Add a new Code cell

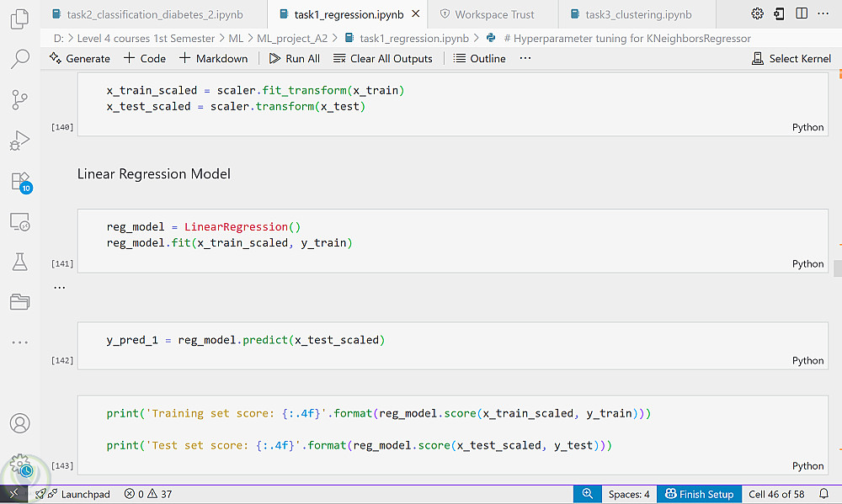click(145, 59)
